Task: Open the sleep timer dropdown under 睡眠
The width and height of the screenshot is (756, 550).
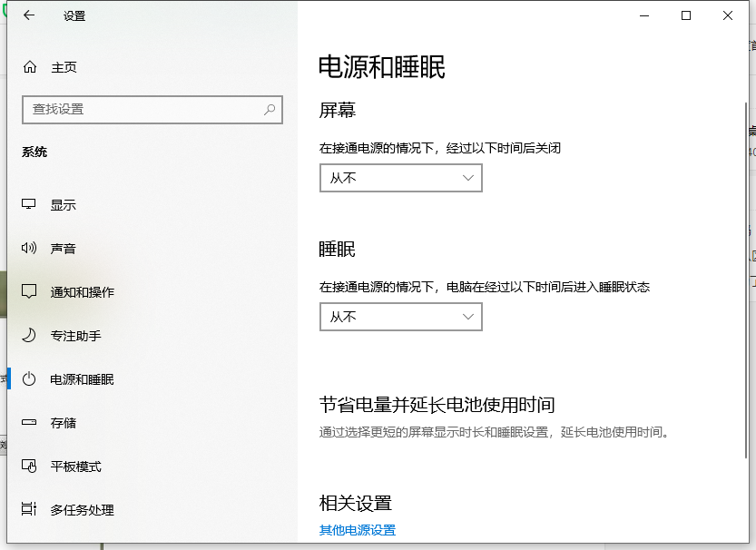Action: click(400, 317)
